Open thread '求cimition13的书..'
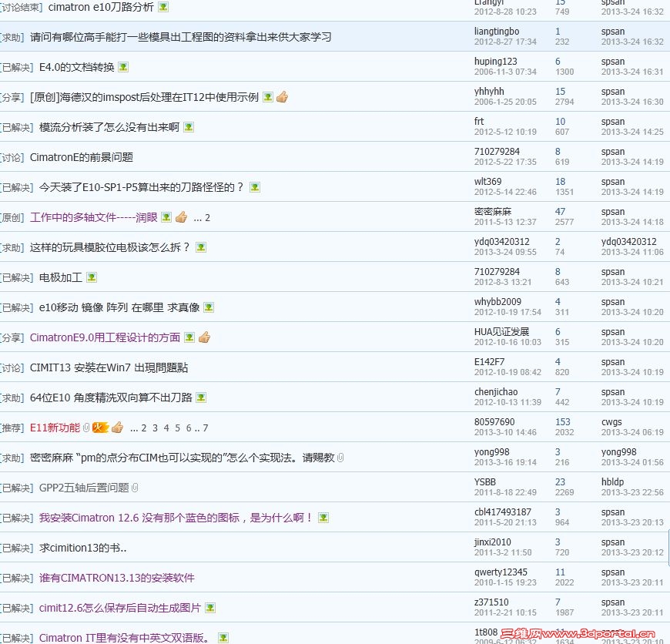670x644 pixels. 83,548
